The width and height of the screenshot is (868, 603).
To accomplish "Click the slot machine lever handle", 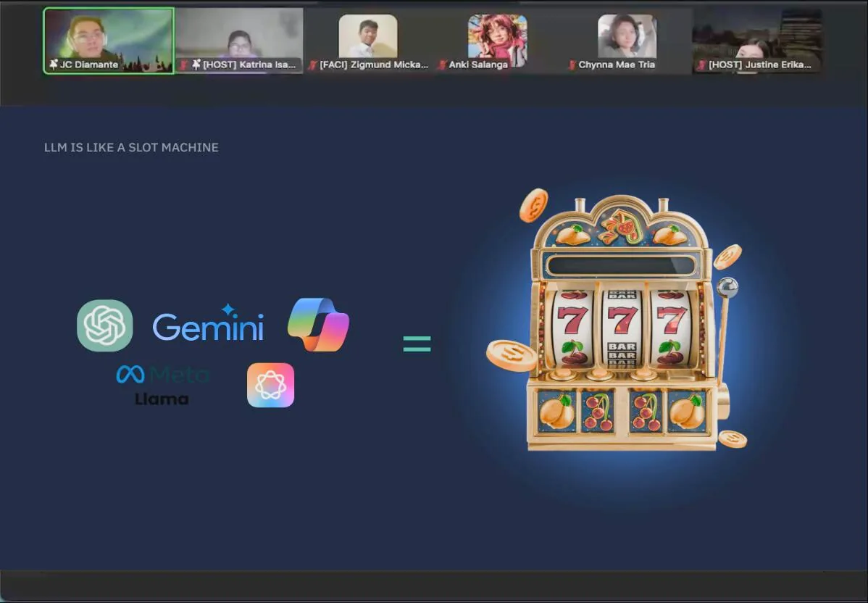I will [x=727, y=288].
